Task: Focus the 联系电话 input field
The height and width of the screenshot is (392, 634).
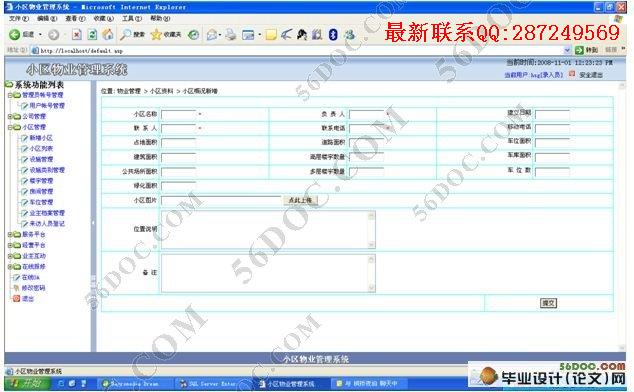Action: pos(367,129)
